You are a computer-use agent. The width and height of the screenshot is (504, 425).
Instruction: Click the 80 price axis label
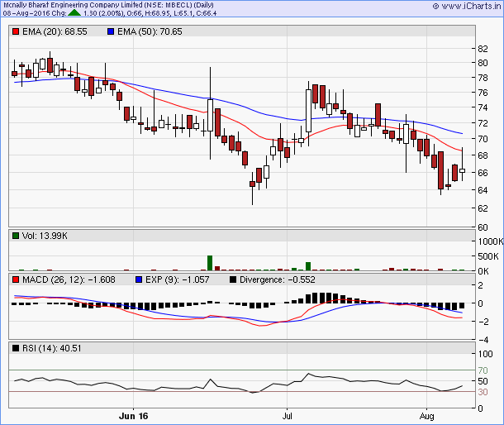click(x=483, y=63)
